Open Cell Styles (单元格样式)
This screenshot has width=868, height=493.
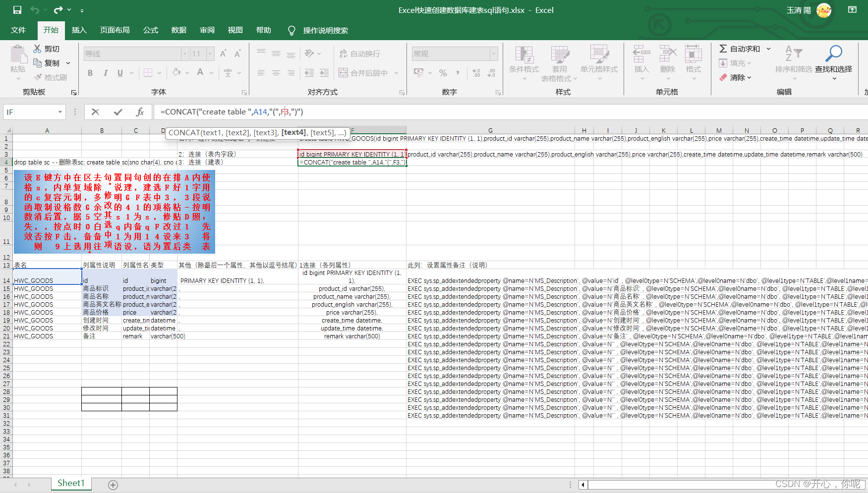click(x=599, y=63)
